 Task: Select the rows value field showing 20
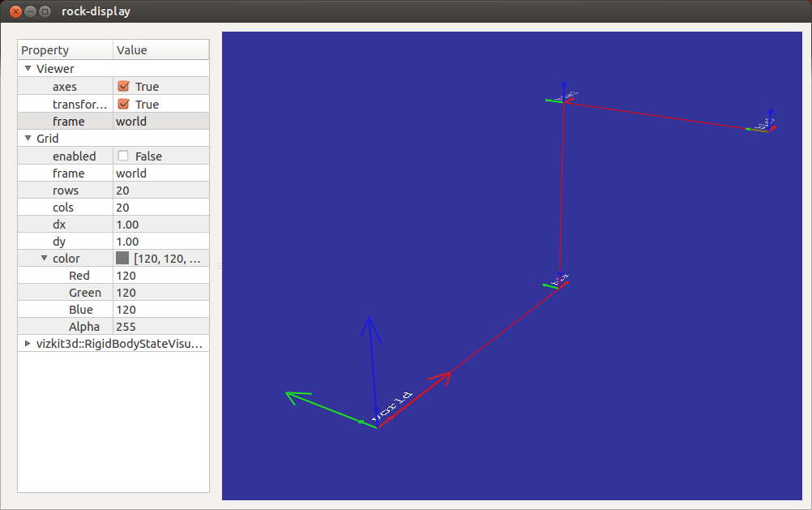pos(161,191)
